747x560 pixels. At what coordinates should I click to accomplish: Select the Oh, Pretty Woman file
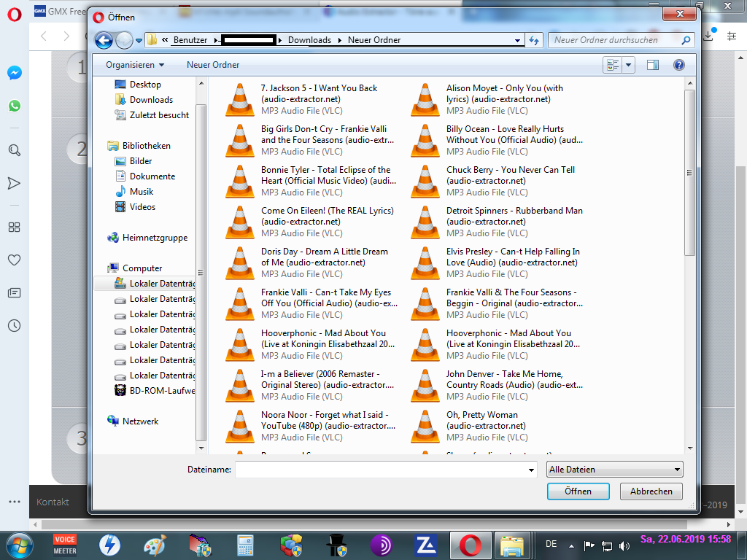pos(495,426)
